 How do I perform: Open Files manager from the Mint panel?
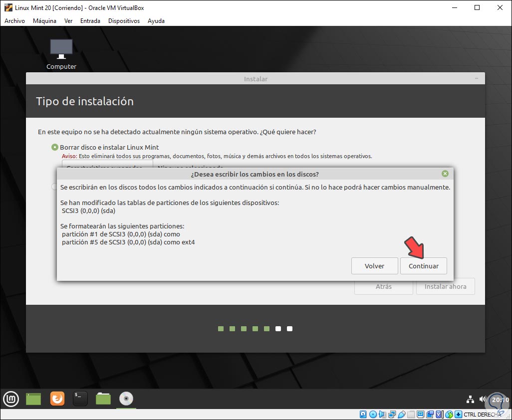click(103, 399)
